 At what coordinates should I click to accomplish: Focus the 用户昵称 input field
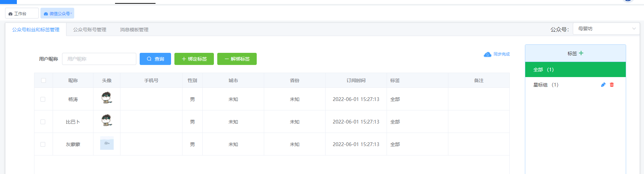[x=99, y=59]
